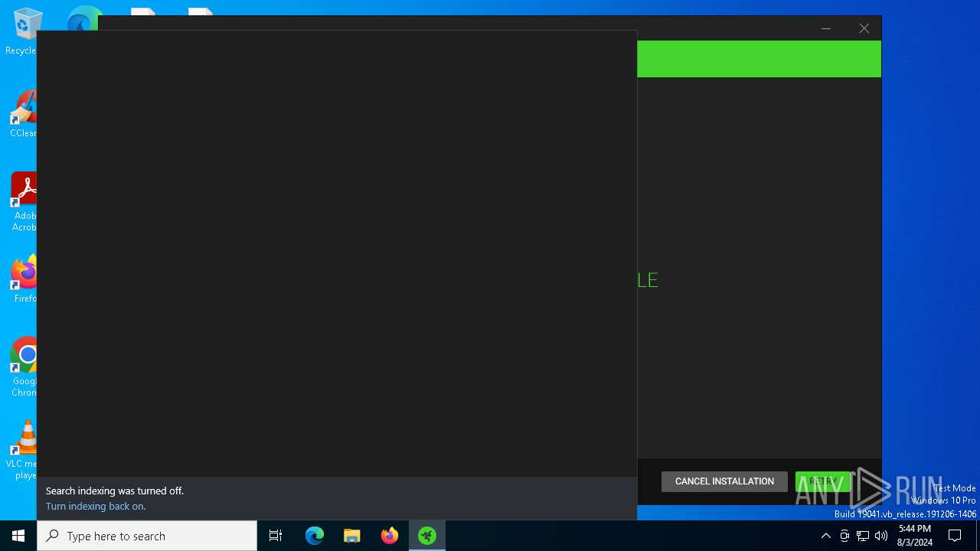The width and height of the screenshot is (980, 551).
Task: Launch Microsoft Edge from the taskbar
Action: point(315,536)
